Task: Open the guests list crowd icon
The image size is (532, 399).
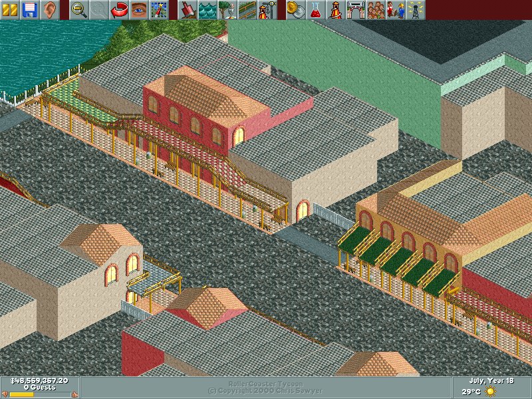Action: (376, 10)
